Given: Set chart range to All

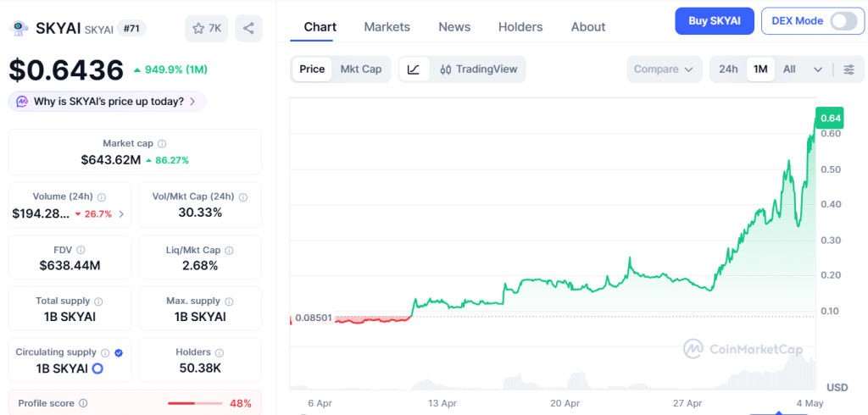Looking at the screenshot, I should [789, 69].
